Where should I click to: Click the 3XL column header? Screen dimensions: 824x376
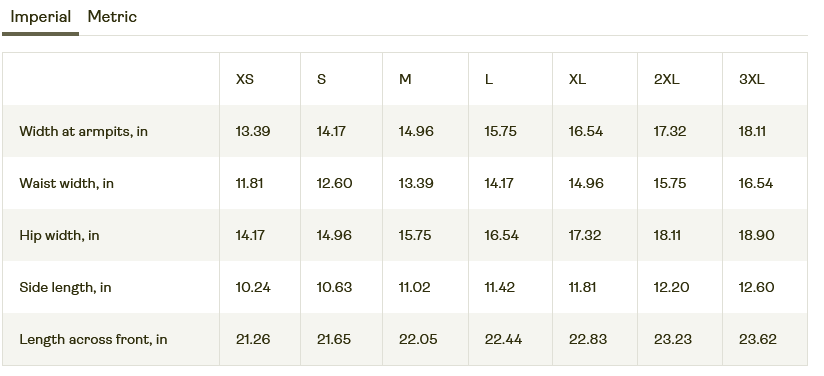[751, 79]
